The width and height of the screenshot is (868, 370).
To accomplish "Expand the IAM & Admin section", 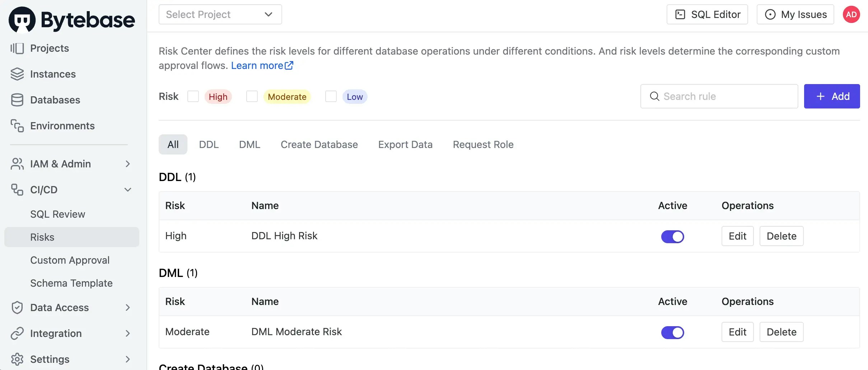I will click(127, 164).
